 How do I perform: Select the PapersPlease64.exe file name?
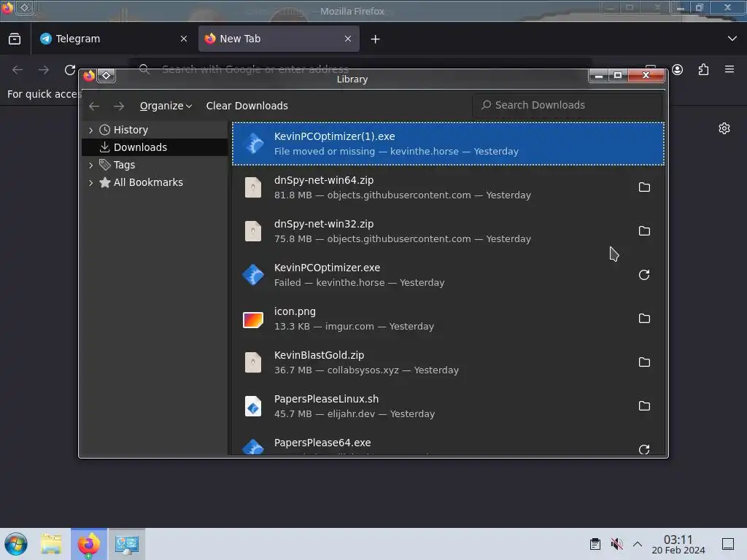coord(322,443)
